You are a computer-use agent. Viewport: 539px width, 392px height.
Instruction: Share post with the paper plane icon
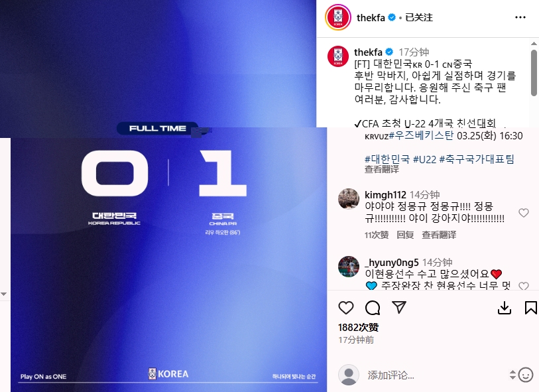tap(399, 307)
